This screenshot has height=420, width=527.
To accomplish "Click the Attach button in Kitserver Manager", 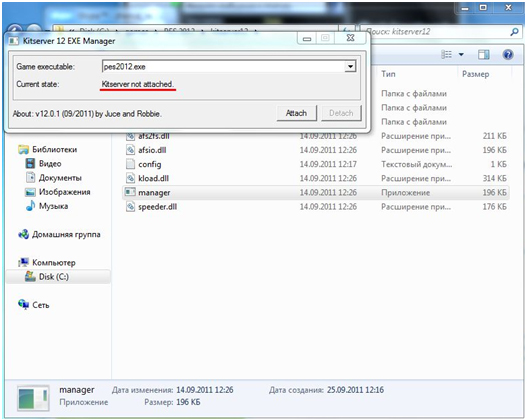I will [296, 113].
